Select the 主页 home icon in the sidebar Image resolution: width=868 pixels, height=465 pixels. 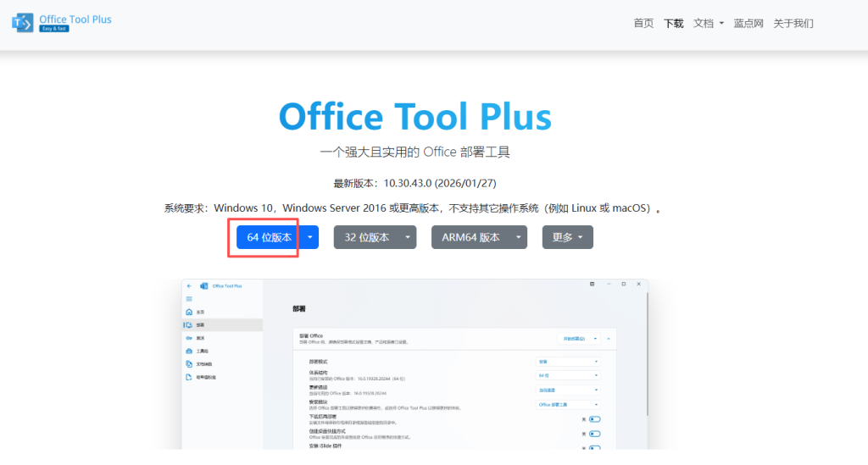click(189, 312)
